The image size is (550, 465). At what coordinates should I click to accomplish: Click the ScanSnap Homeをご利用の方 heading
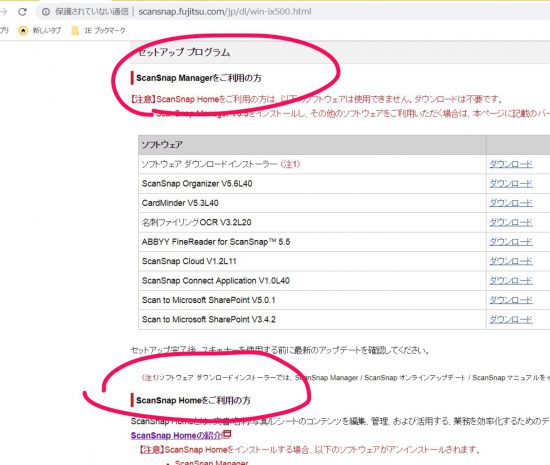point(193,400)
